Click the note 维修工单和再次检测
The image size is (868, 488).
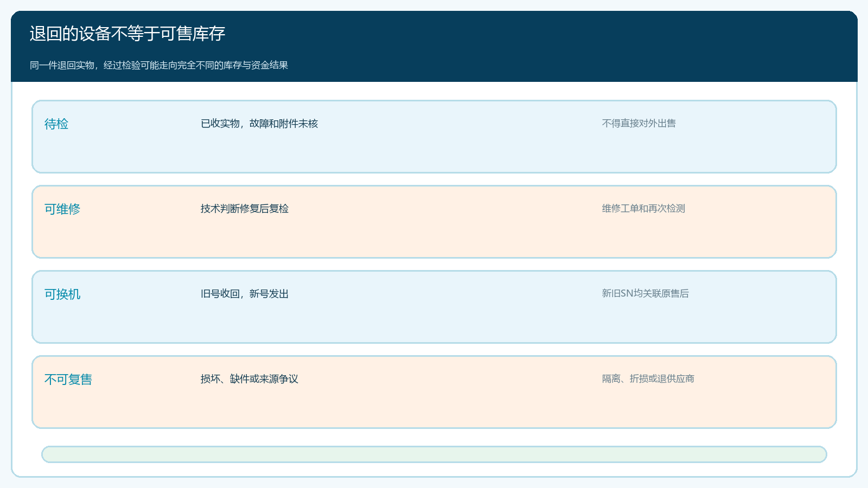pyautogui.click(x=643, y=208)
